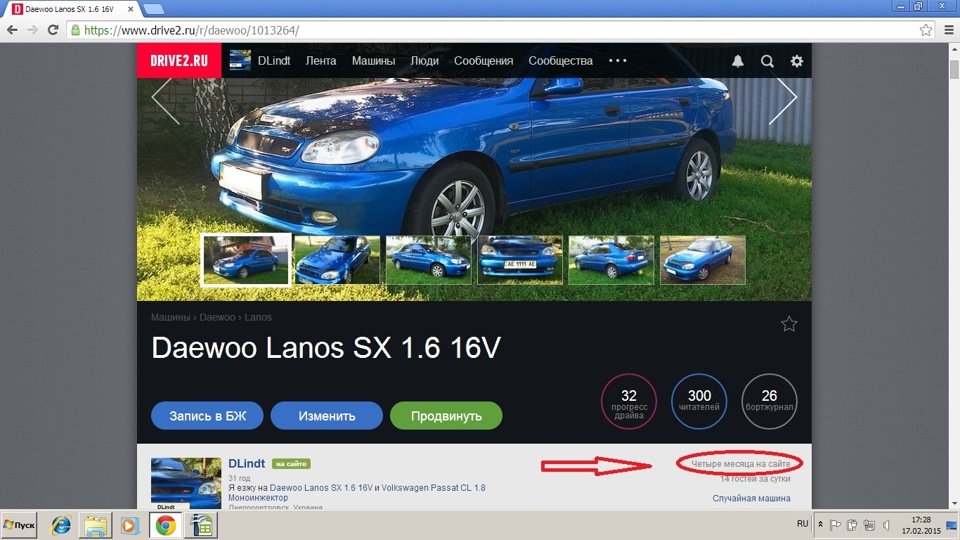Open settings gear icon in site header
This screenshot has width=960, height=540.
797,61
